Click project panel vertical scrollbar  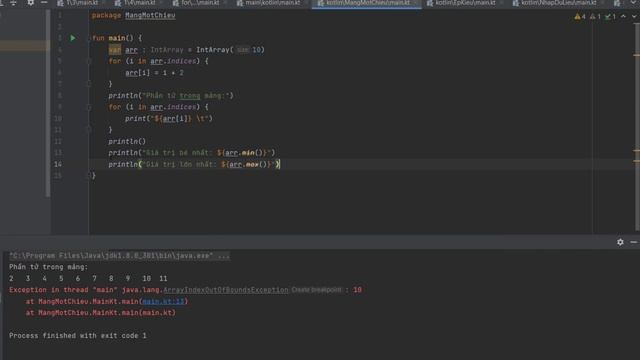[48, 102]
